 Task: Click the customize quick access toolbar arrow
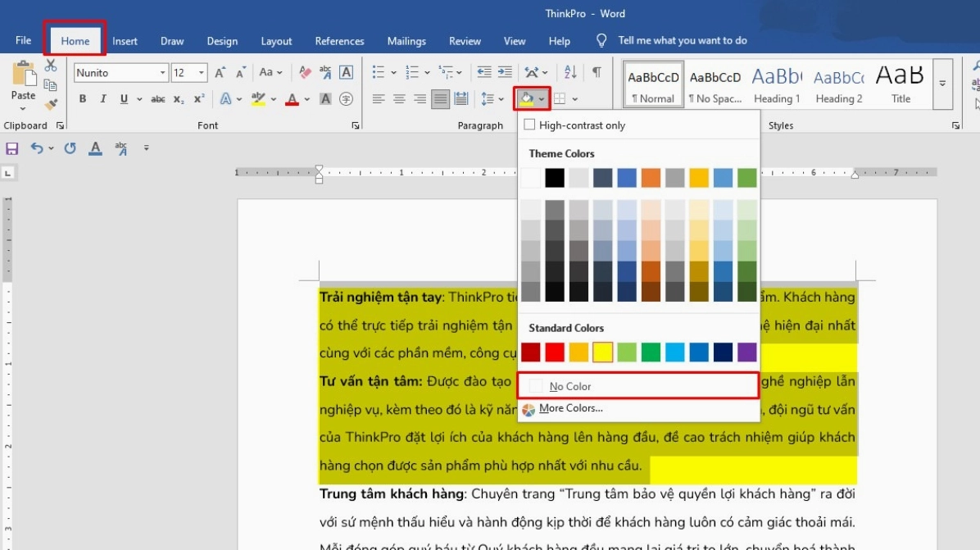(x=146, y=148)
